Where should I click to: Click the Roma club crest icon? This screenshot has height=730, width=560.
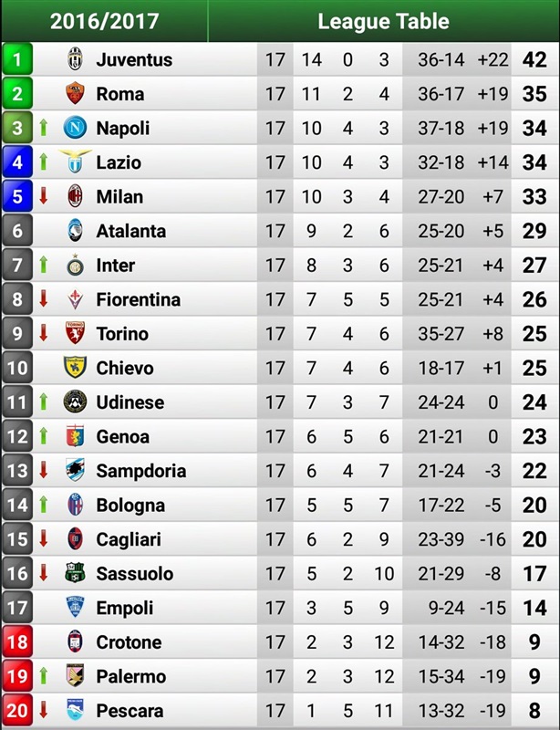coord(75,94)
